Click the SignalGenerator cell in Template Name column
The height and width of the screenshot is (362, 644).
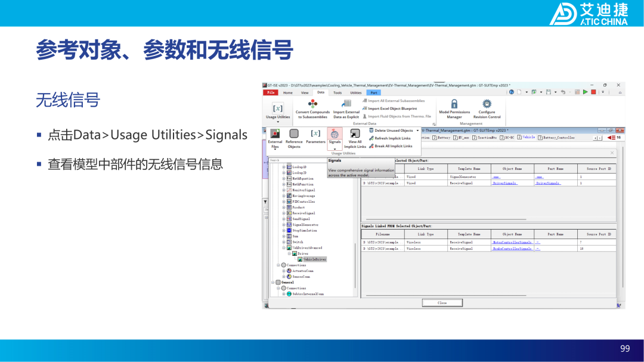[469, 177]
